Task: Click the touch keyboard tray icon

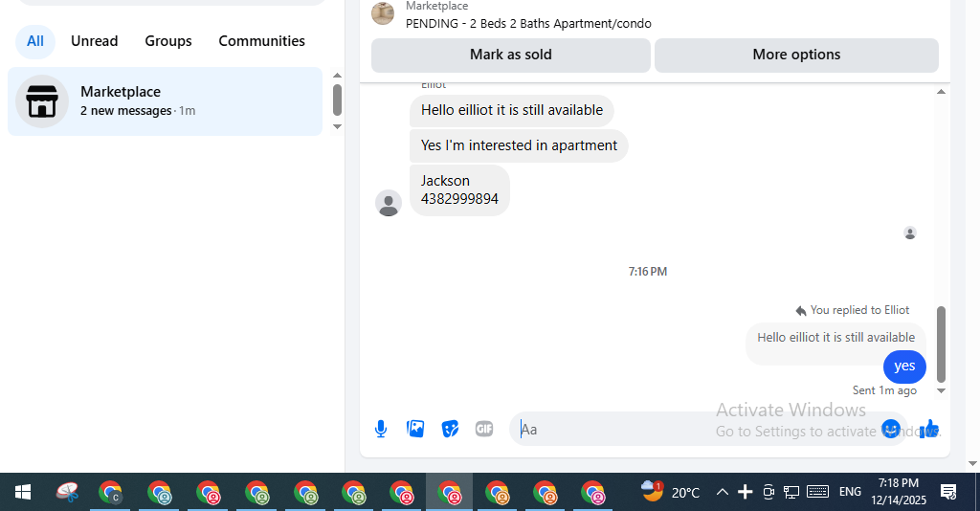Action: point(817,492)
